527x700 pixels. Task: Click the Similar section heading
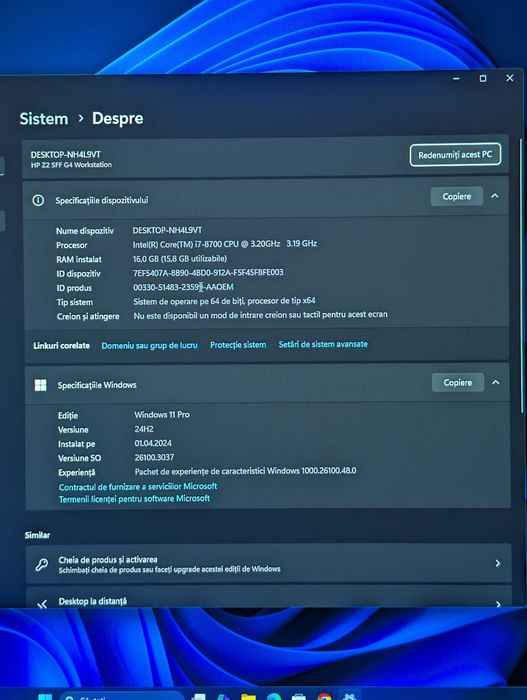click(38, 535)
